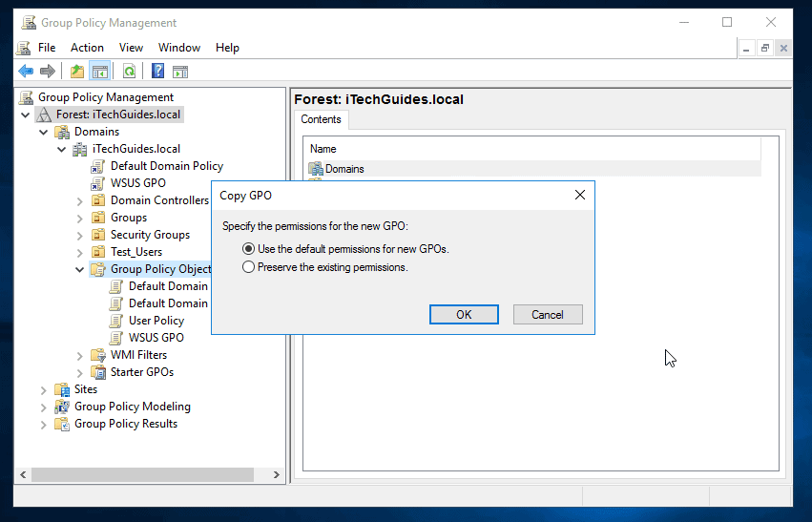Expand the Sites node

44,389
